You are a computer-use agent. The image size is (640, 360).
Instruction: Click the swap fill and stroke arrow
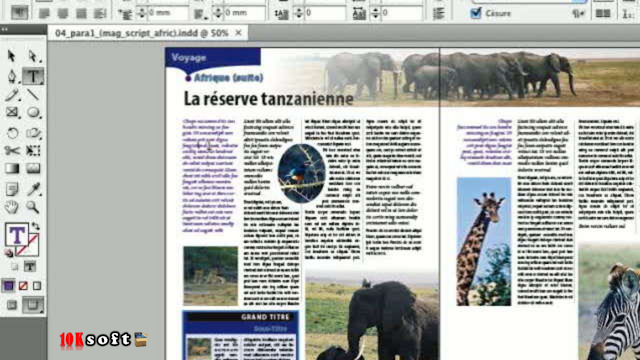tap(36, 226)
